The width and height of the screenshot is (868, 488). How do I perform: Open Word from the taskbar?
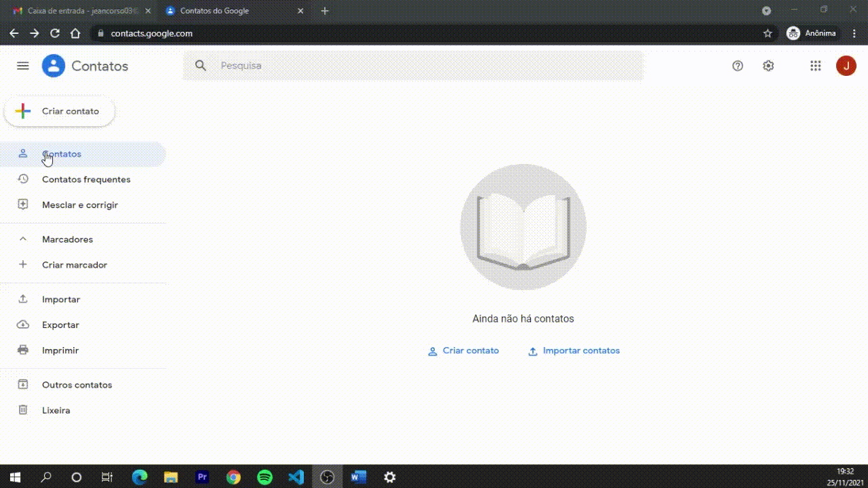click(x=358, y=477)
